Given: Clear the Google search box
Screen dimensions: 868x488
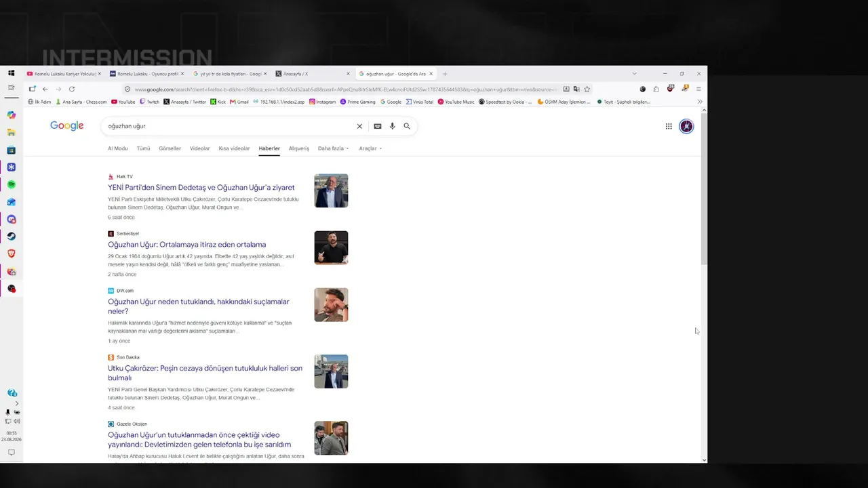Looking at the screenshot, I should pyautogui.click(x=359, y=126).
